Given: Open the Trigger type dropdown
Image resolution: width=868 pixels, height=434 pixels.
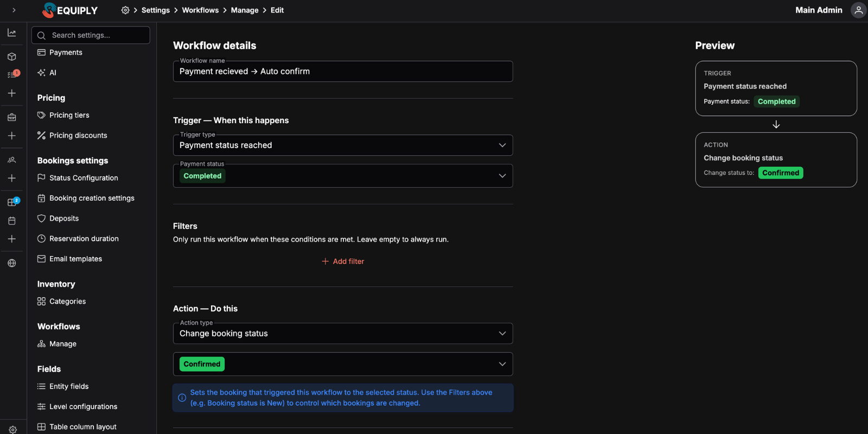Looking at the screenshot, I should (343, 145).
